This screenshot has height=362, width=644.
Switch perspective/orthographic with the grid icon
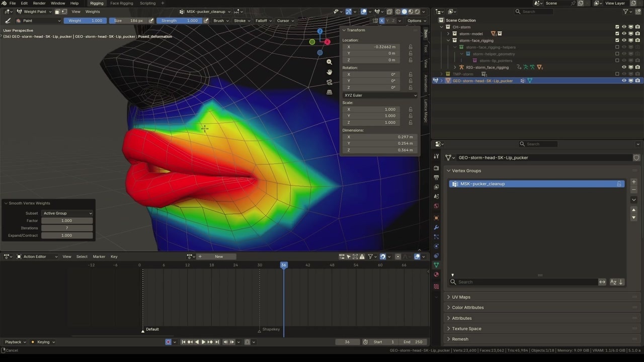(329, 92)
